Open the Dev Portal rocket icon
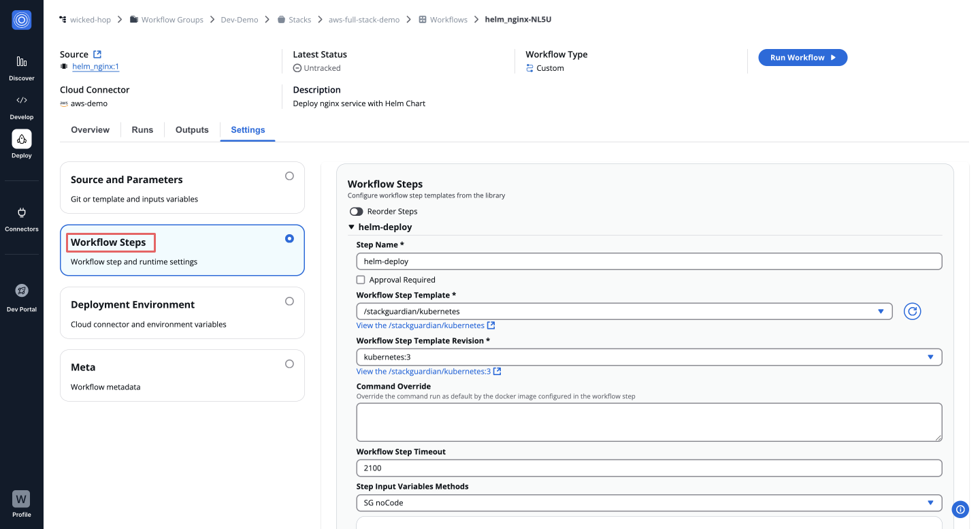The height and width of the screenshot is (529, 980). pyautogui.click(x=22, y=291)
